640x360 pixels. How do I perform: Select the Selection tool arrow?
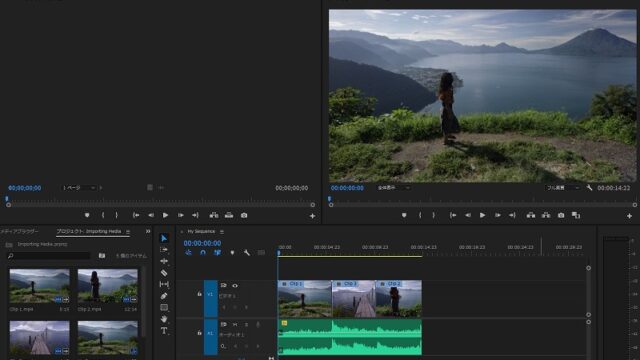164,238
